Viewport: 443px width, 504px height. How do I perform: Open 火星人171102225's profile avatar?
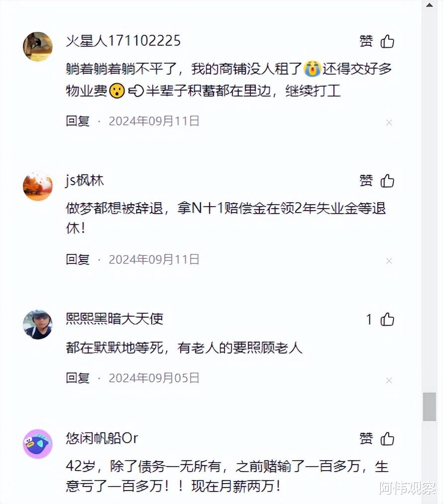point(38,47)
